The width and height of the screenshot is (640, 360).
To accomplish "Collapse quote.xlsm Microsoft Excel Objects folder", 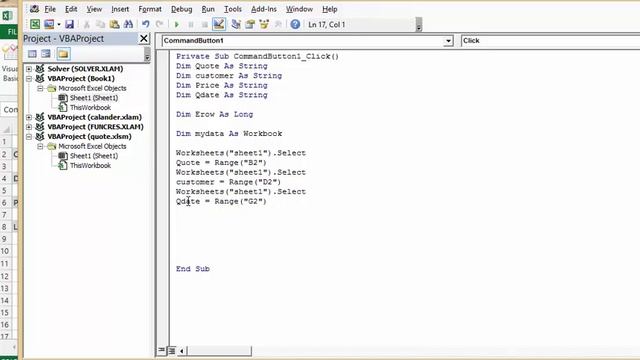I will pos(40,146).
